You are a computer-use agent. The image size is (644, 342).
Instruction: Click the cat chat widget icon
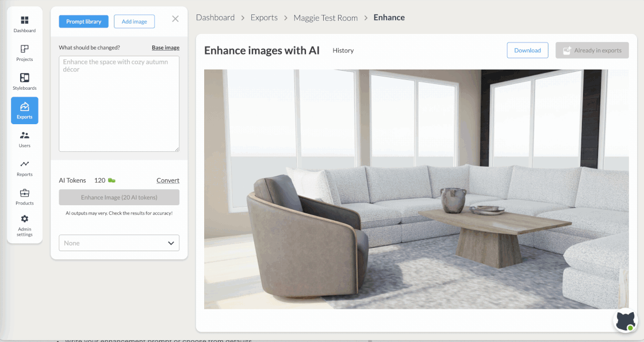tap(625, 321)
